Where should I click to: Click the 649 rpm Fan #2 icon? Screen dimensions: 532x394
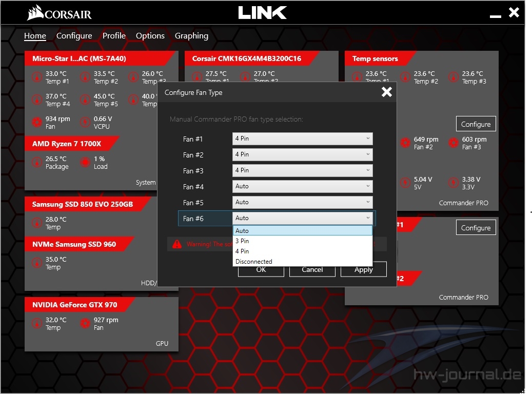pyautogui.click(x=405, y=143)
